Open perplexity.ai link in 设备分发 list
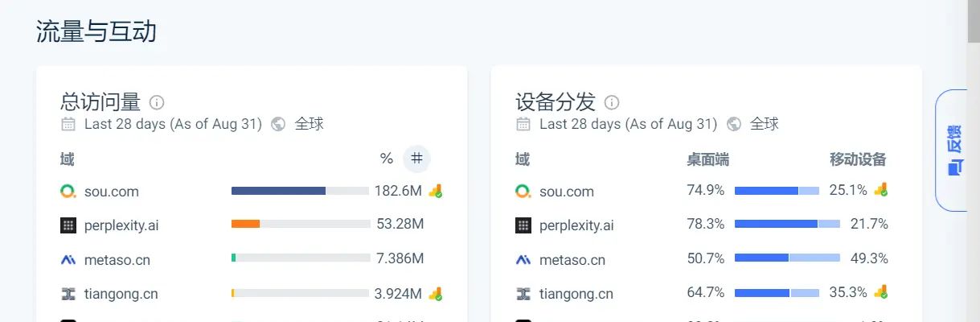This screenshot has width=980, height=322. point(576,225)
